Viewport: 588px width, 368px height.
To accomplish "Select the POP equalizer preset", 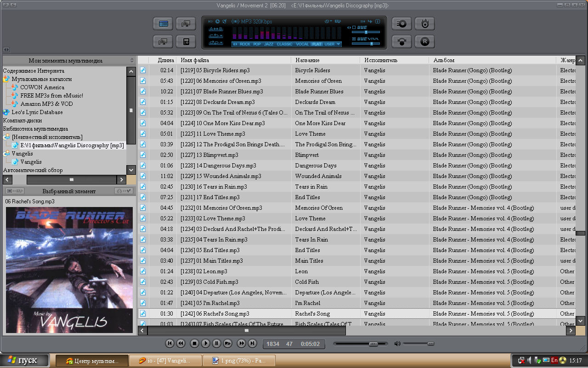I will [x=257, y=44].
